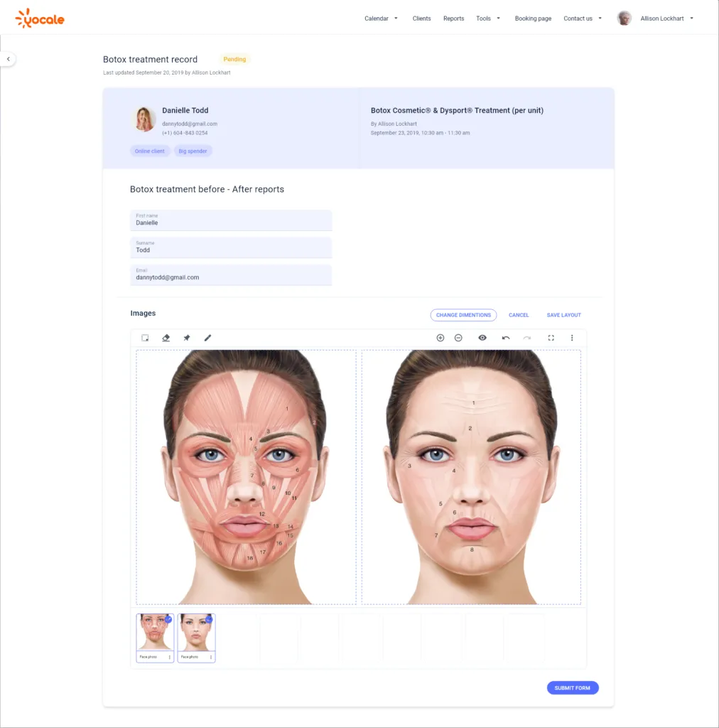Toggle the checkmark on second face thumbnail
This screenshot has width=719, height=728.
coord(209,619)
